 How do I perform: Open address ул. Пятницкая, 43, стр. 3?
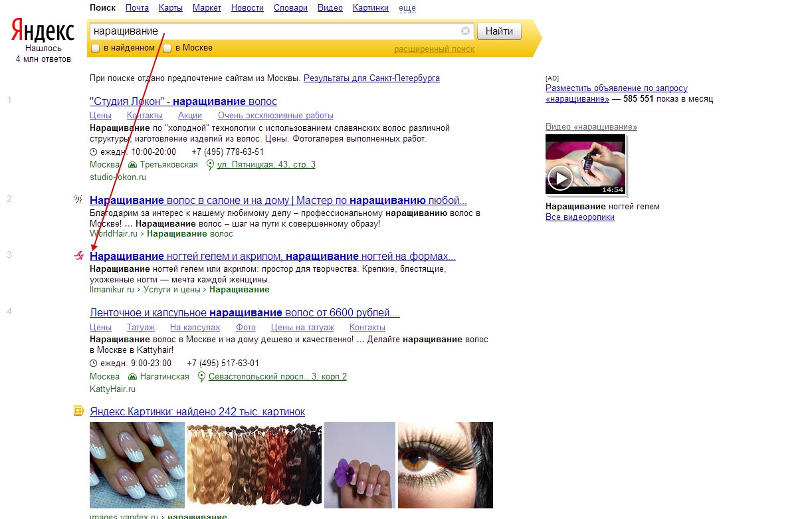266,165
